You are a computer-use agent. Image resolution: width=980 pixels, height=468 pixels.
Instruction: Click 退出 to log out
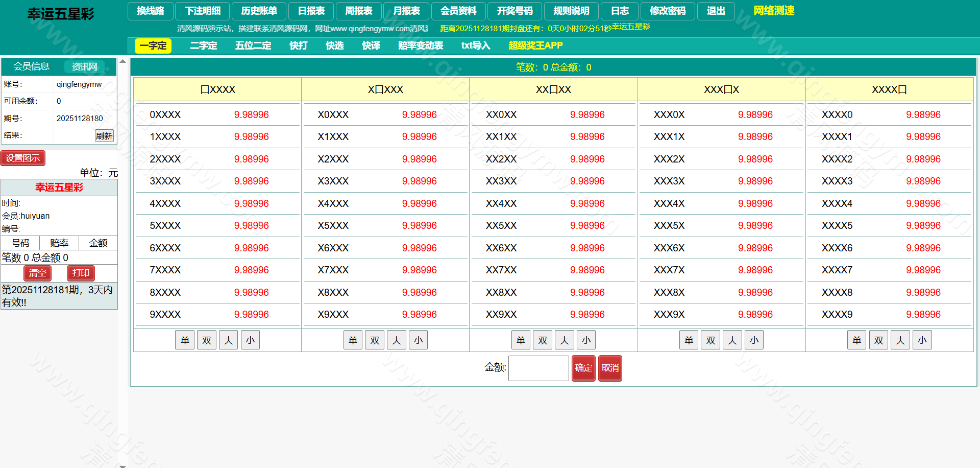point(716,11)
